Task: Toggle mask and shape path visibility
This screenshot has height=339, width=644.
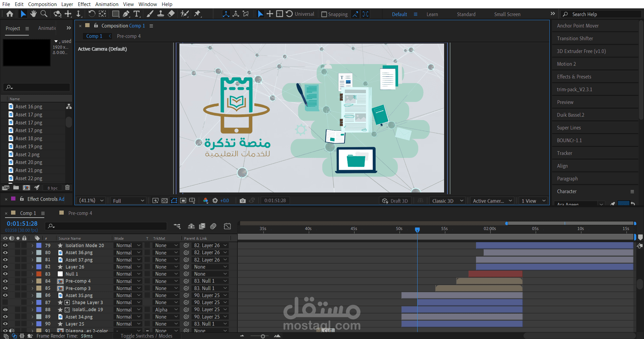Action: [174, 201]
